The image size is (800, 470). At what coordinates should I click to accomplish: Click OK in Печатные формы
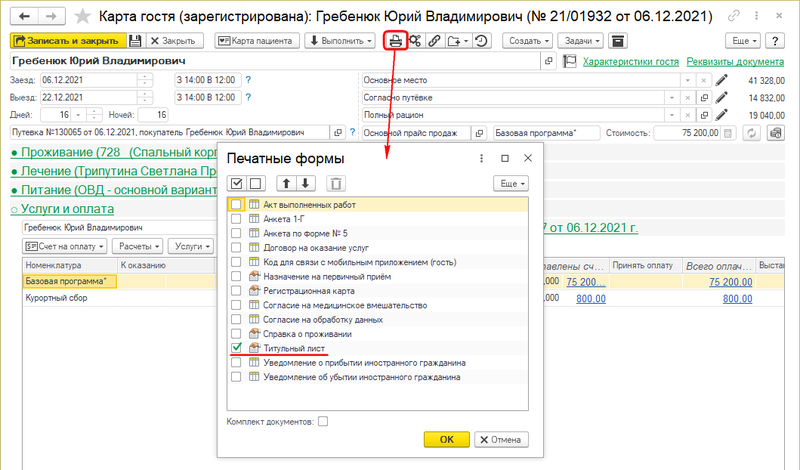point(446,439)
